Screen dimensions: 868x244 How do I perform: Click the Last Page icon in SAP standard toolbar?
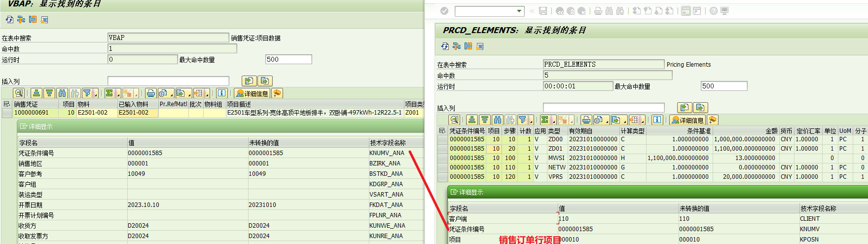pyautogui.click(x=669, y=11)
